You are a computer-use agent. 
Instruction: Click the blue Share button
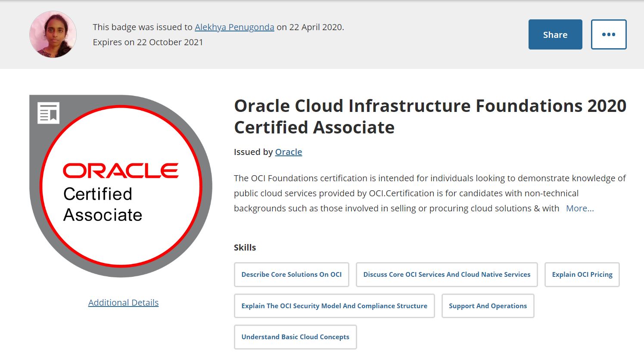(555, 34)
